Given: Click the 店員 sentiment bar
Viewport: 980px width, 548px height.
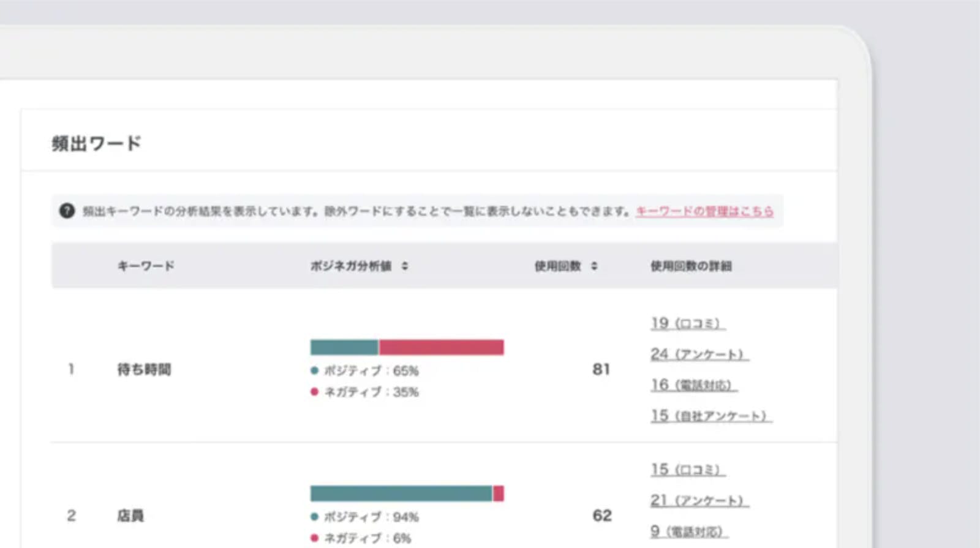Looking at the screenshot, I should (407, 494).
